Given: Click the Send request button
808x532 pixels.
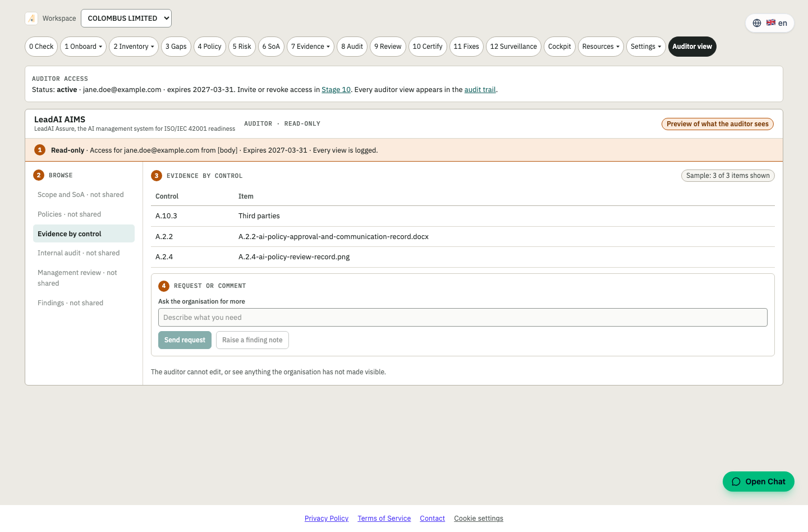Looking at the screenshot, I should tap(185, 340).
